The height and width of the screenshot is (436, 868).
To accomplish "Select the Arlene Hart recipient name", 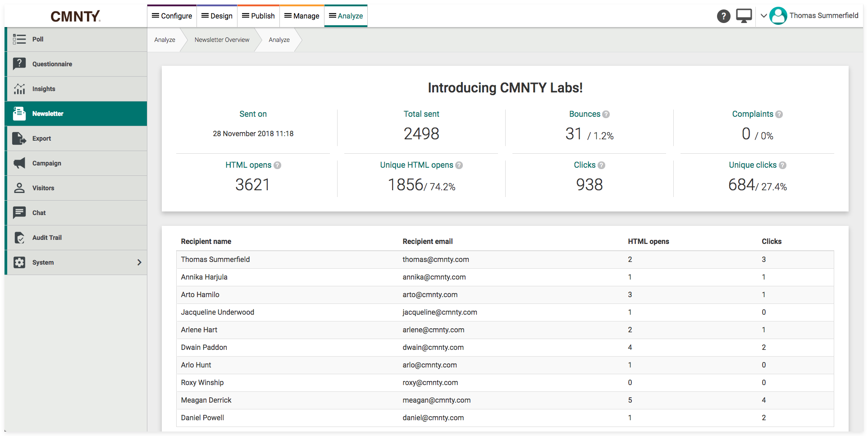I will point(199,330).
